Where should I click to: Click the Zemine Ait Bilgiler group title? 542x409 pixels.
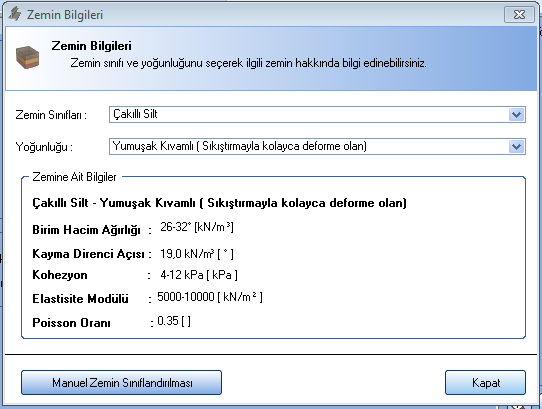[74, 177]
